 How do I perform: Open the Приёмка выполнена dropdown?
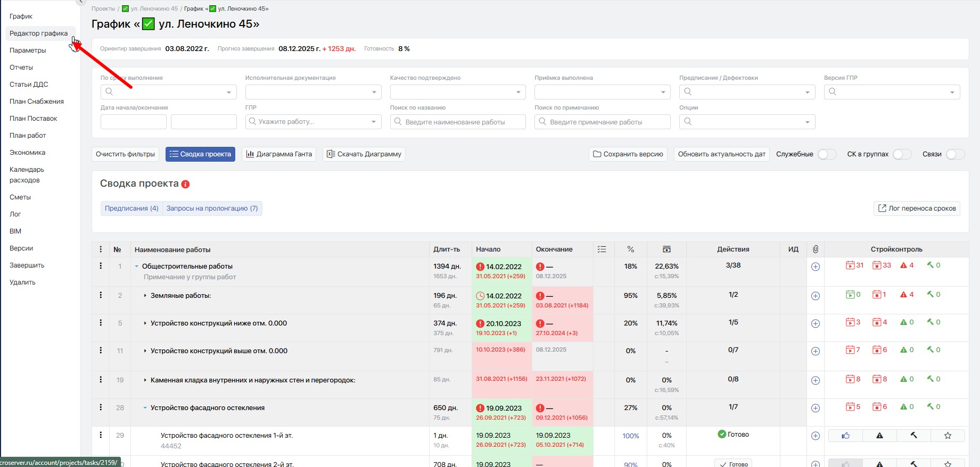[x=603, y=92]
